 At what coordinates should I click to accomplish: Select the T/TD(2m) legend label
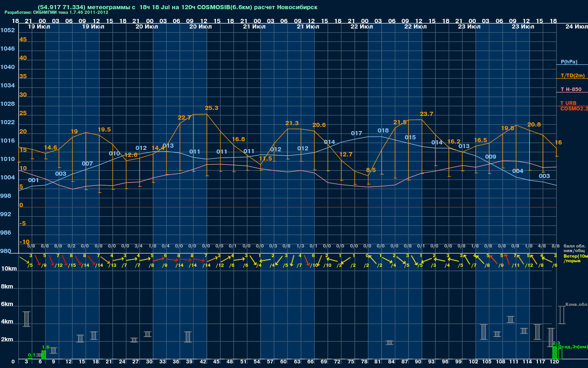[x=572, y=75]
